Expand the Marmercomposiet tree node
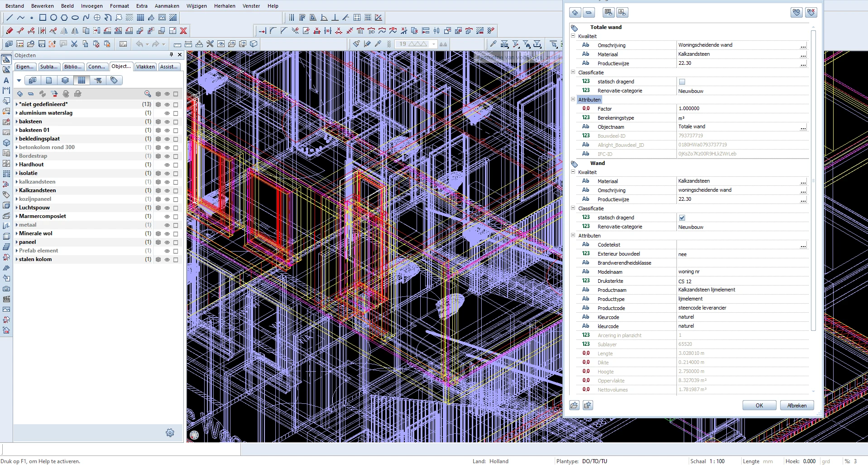This screenshot has width=868, height=465. point(17,216)
